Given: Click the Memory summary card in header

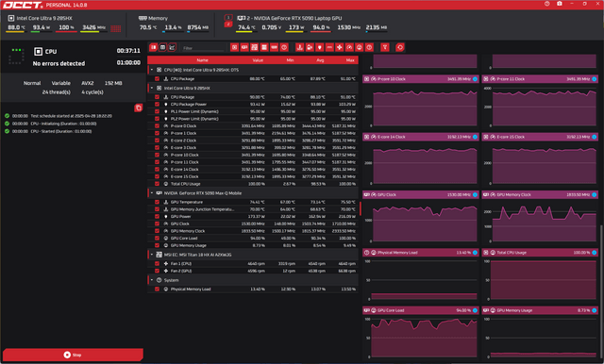Looking at the screenshot, I should coord(174,24).
